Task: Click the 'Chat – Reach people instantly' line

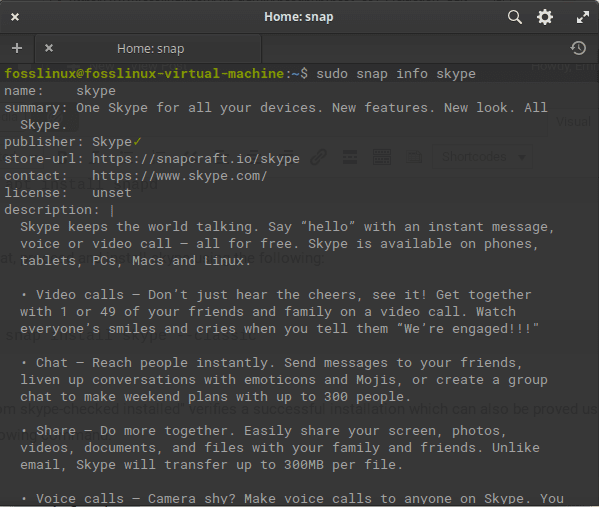Action: coord(272,363)
